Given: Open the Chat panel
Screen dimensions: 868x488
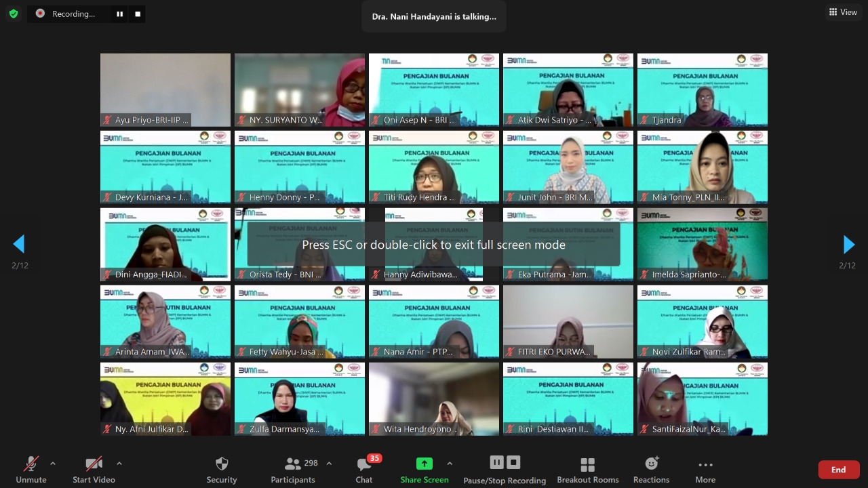Looking at the screenshot, I should (x=364, y=464).
